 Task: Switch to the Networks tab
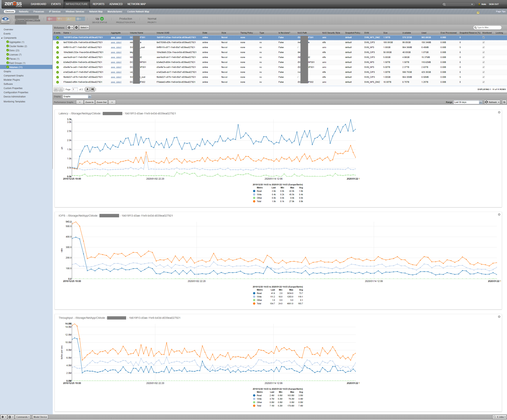pyautogui.click(x=24, y=12)
